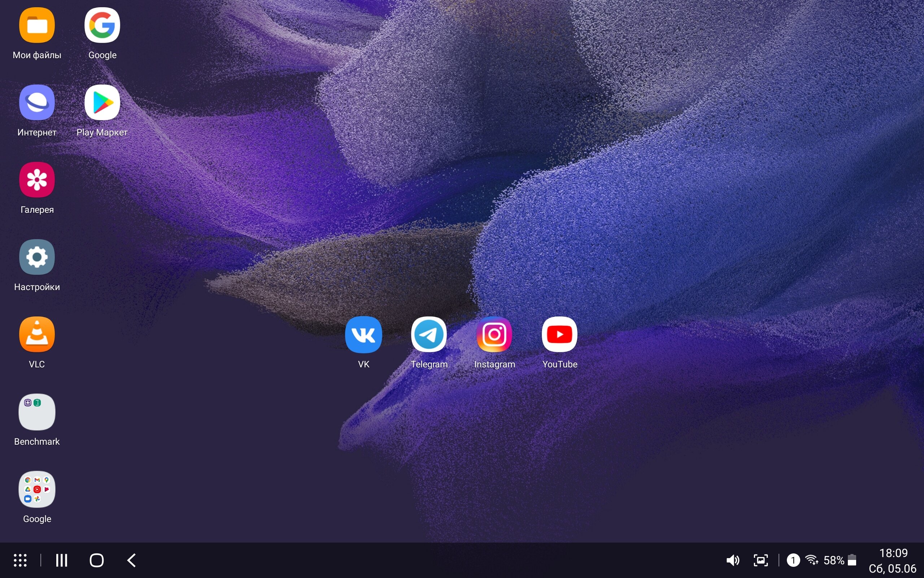This screenshot has width=924, height=578.
Task: Open Wi-Fi status icon in taskbar
Action: pyautogui.click(x=812, y=560)
